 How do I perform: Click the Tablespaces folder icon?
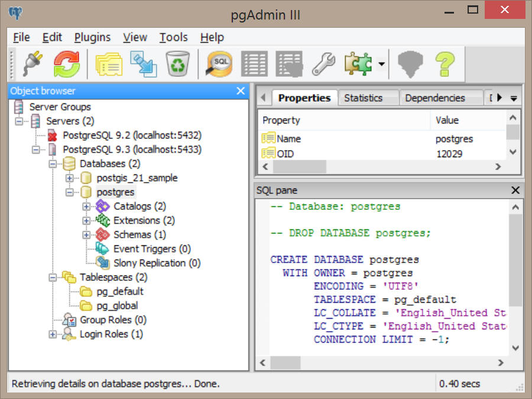point(69,277)
